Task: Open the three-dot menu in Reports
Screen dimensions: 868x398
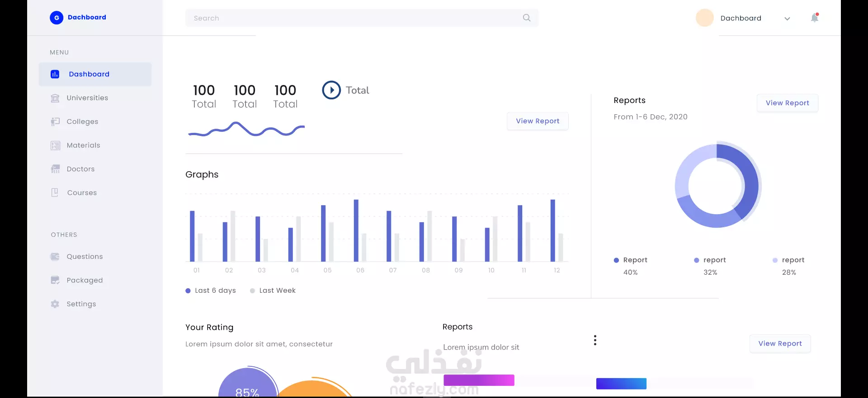Action: (x=595, y=340)
